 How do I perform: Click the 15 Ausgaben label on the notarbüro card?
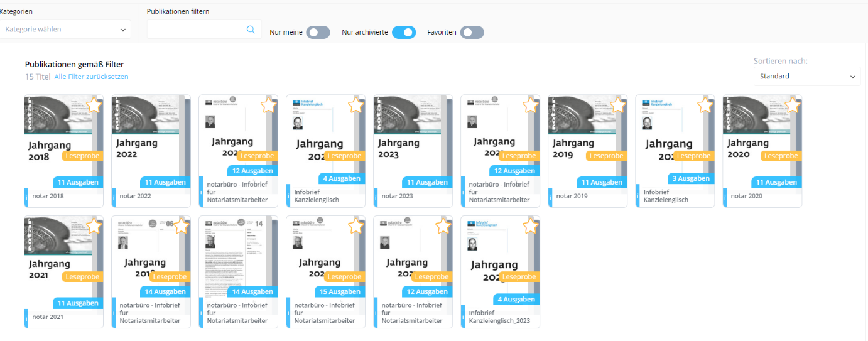click(340, 291)
